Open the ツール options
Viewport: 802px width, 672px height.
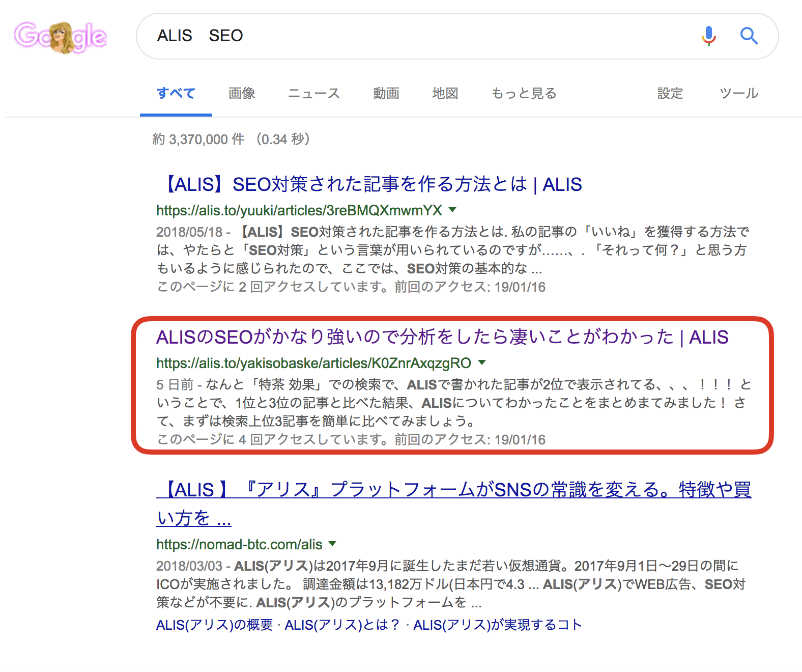click(x=738, y=94)
